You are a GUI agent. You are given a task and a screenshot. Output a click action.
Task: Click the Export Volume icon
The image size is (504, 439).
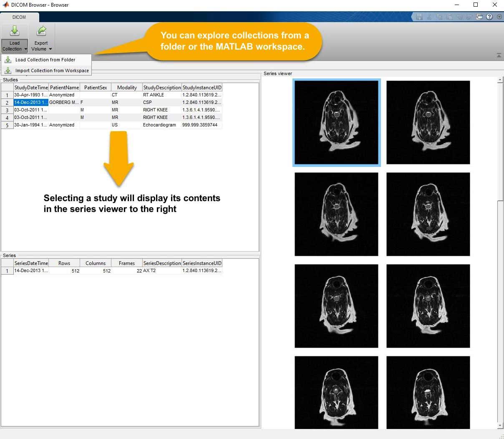41,31
